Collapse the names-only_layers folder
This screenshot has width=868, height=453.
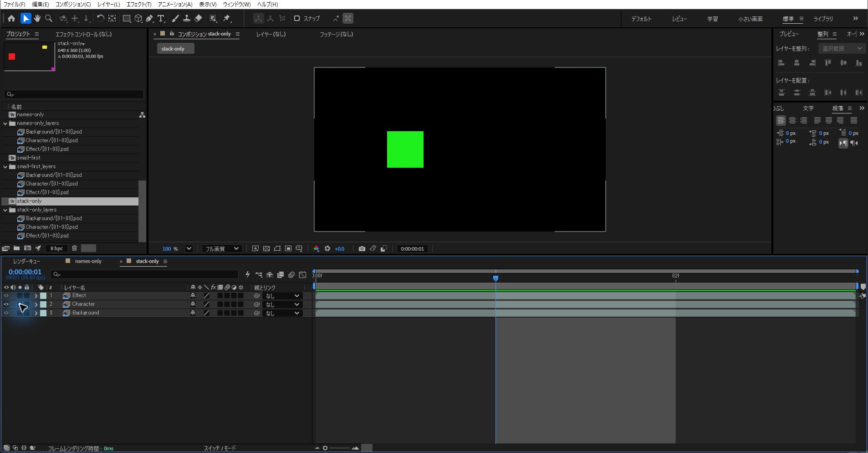5,124
